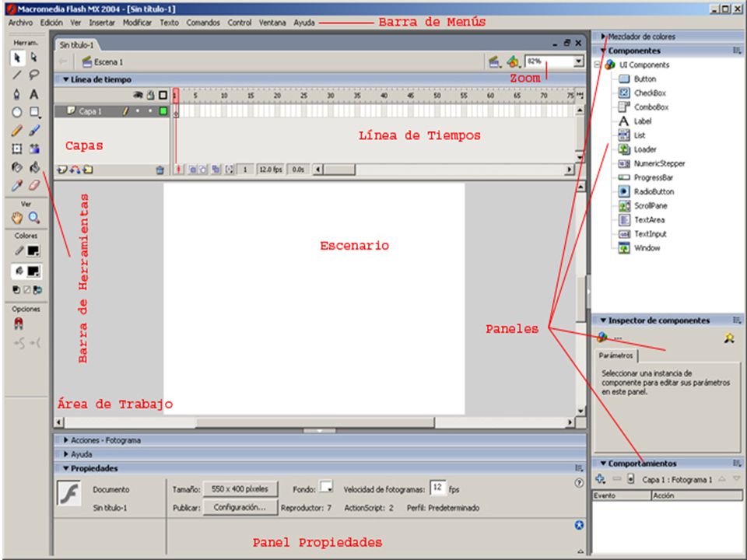Click the Configuración publish button

click(x=240, y=507)
